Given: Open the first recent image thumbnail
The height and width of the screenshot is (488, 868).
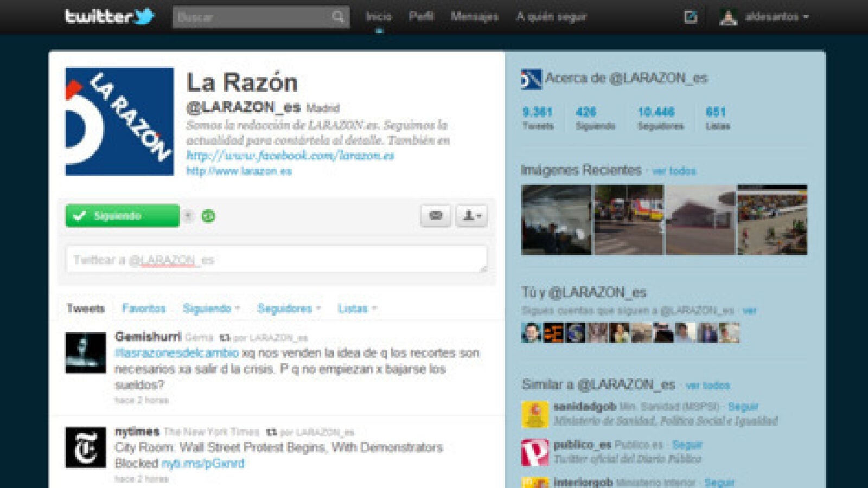Looking at the screenshot, I should pos(556,220).
